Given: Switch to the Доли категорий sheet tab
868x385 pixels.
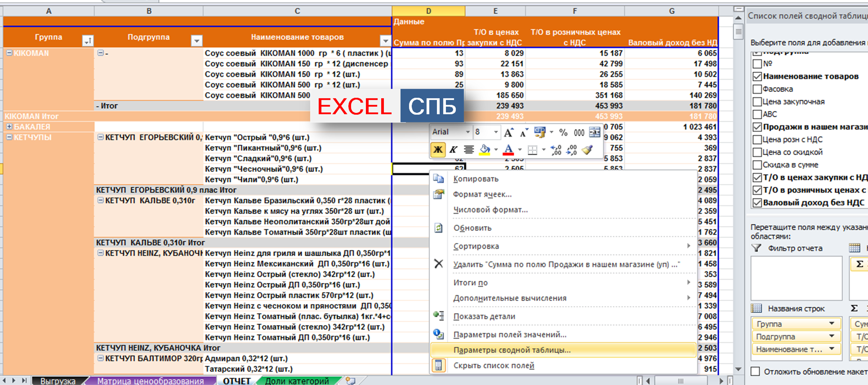Looking at the screenshot, I should (x=297, y=381).
